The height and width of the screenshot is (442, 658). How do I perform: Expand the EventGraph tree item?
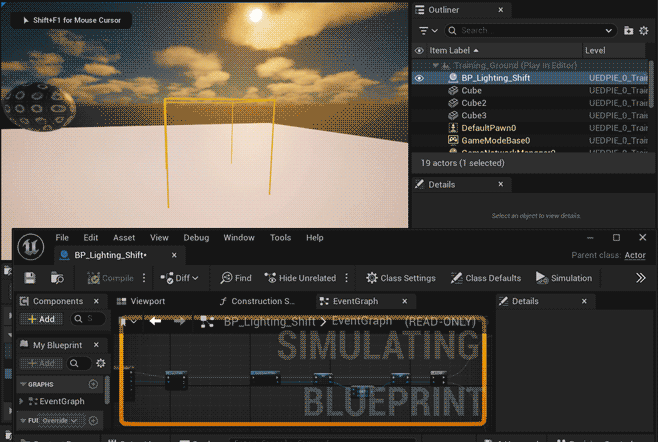pos(21,401)
